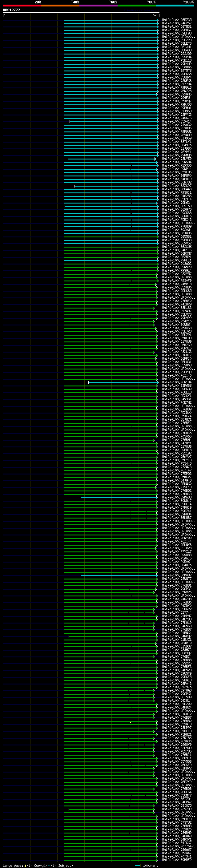Select hit label UniRef100_A9PEE1
Viewport: 197px width, 868px height.
(x=177, y=260)
